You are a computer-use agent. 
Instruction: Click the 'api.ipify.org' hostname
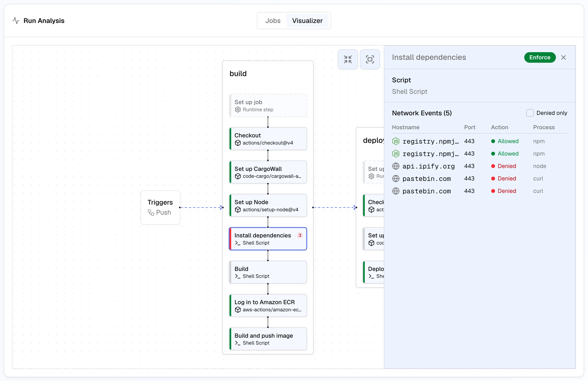pos(428,166)
